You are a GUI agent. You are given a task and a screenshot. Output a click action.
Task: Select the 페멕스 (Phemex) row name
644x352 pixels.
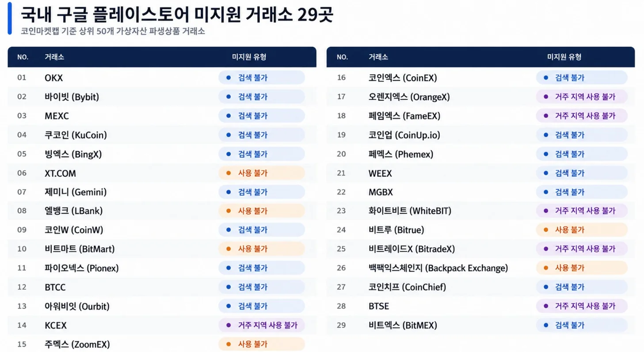tap(401, 154)
